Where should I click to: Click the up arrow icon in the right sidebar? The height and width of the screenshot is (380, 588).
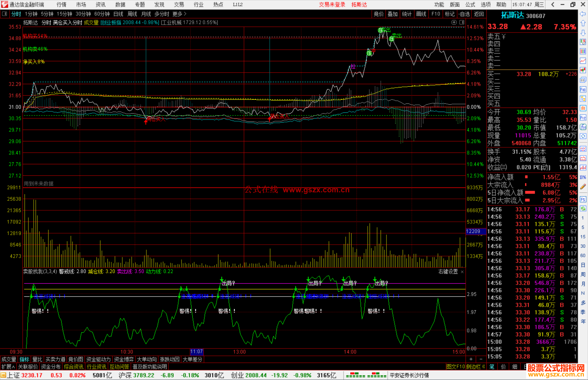583,23
